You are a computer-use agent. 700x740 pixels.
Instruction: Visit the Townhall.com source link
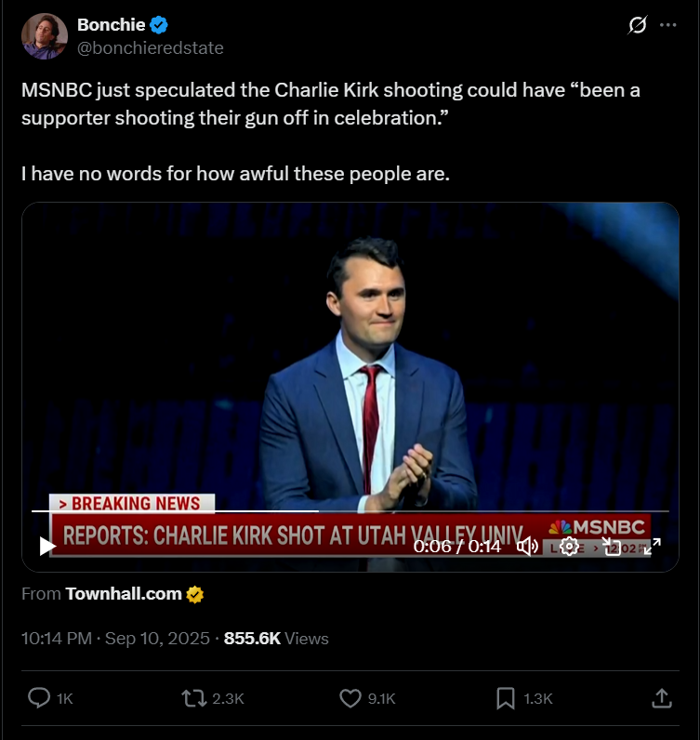123,594
